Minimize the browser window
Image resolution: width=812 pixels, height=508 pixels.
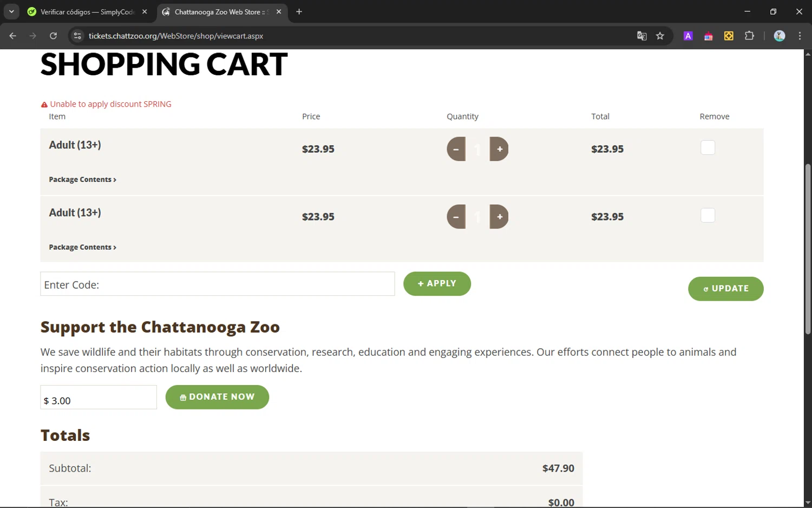coord(747,11)
